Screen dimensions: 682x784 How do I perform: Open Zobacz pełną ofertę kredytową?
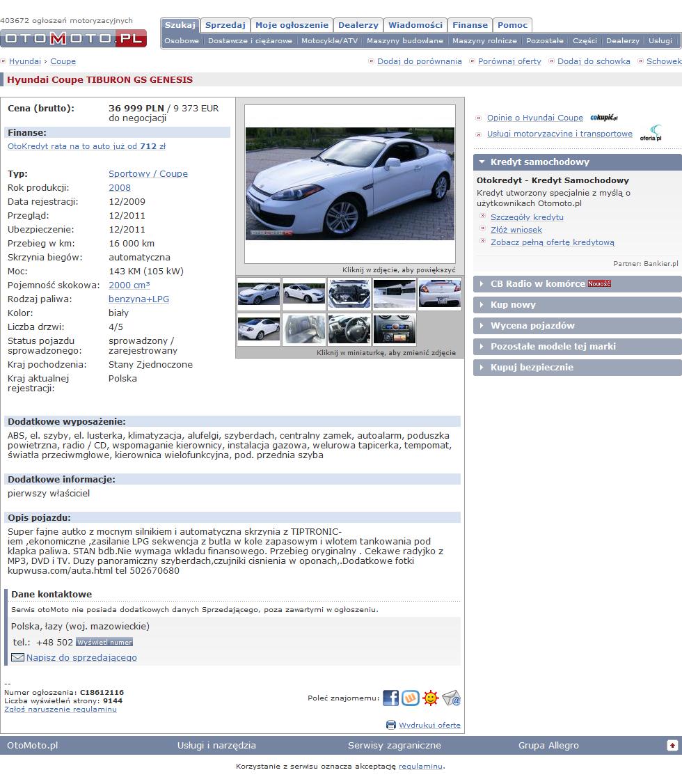point(552,242)
